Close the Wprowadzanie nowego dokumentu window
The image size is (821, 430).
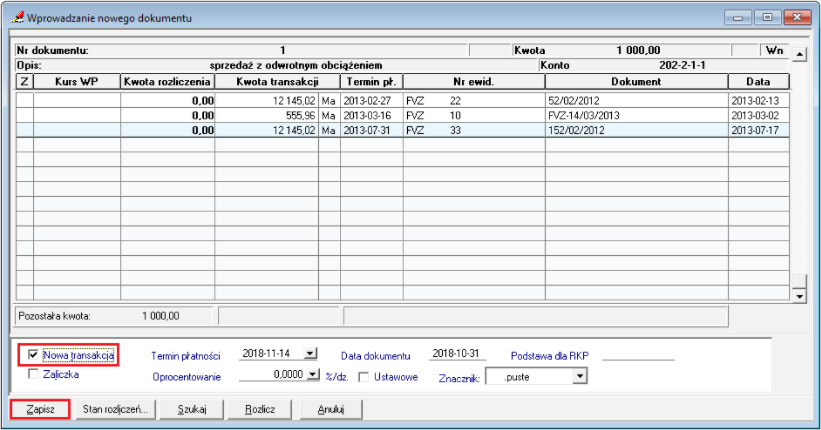pyautogui.click(x=797, y=17)
